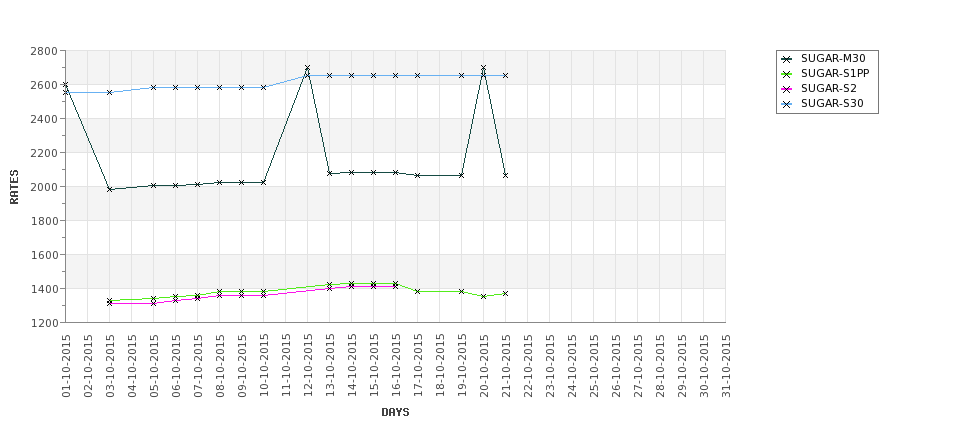
Task: Click the RATES axis title
Action: coord(14,187)
